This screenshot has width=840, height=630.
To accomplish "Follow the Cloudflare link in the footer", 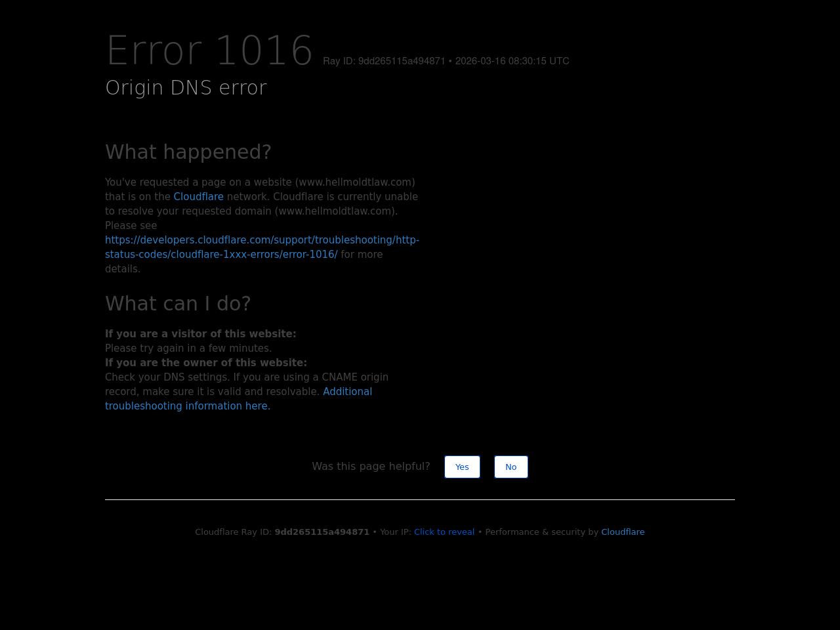I will click(x=622, y=532).
